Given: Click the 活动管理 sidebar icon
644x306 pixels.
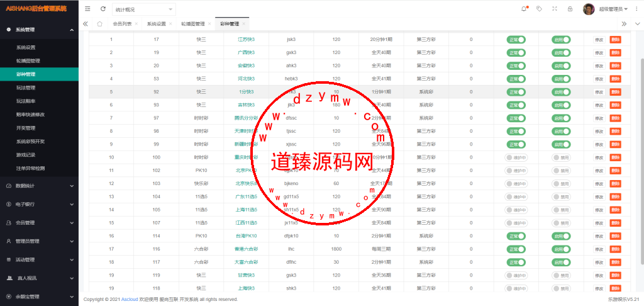Looking at the screenshot, I should [9, 260].
